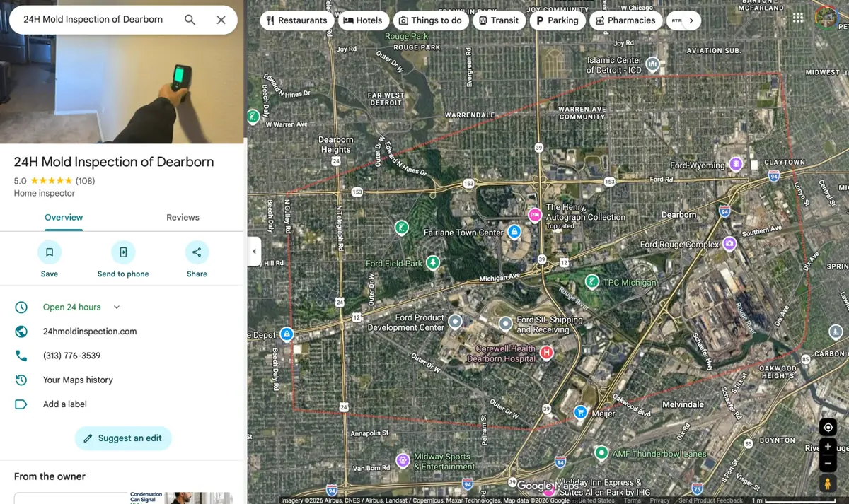Click the Fairlane Town Center shopping pin

click(x=514, y=232)
